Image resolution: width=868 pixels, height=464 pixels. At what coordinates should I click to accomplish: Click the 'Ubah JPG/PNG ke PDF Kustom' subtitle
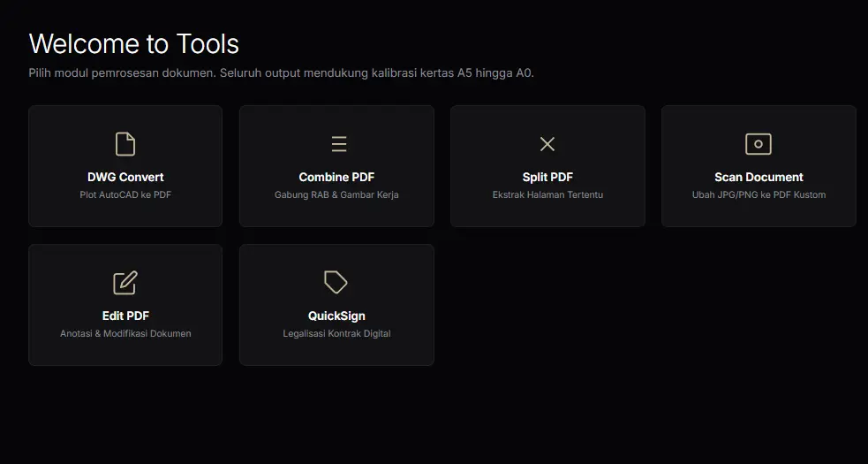coord(759,194)
